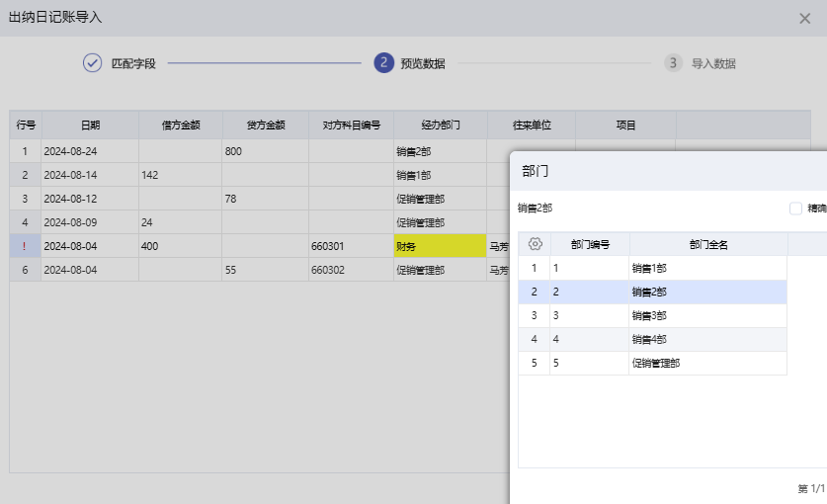Click the step 3 导入数据 circle
Screen dimensions: 827x504
(x=674, y=63)
